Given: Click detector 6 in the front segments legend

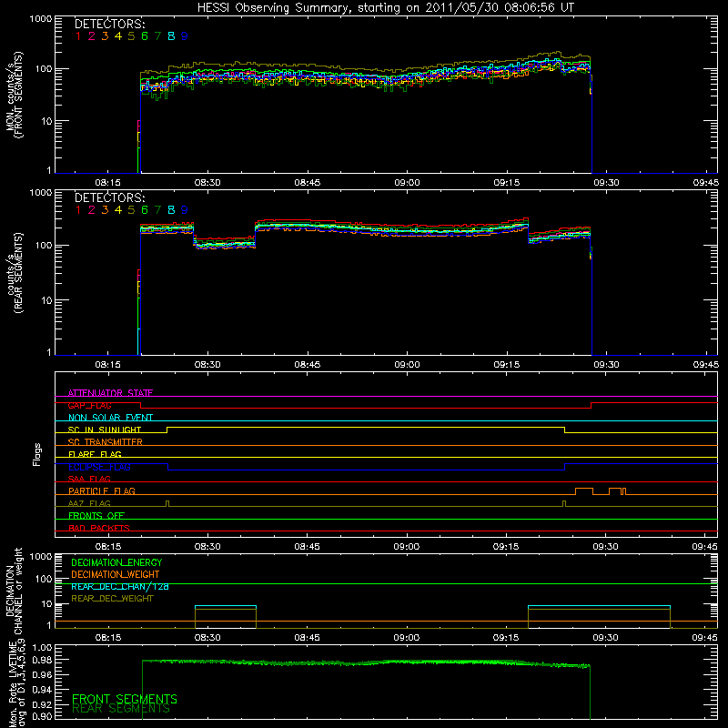Looking at the screenshot, I should (x=145, y=36).
